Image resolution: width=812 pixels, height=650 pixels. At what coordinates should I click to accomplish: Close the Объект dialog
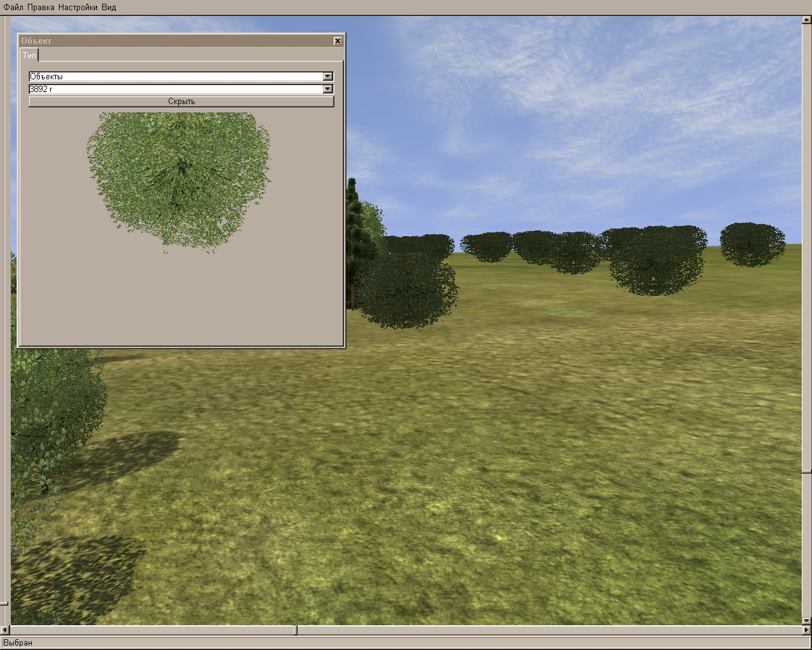(337, 41)
